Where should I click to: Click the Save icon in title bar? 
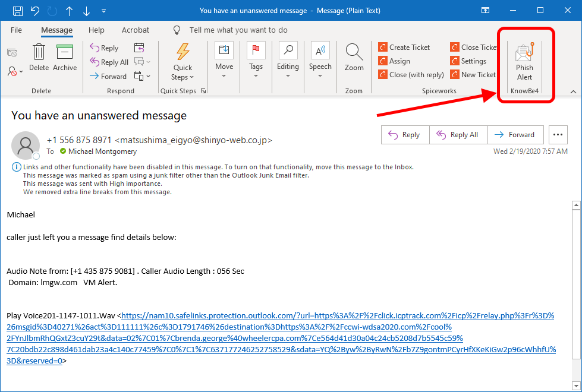pyautogui.click(x=17, y=11)
